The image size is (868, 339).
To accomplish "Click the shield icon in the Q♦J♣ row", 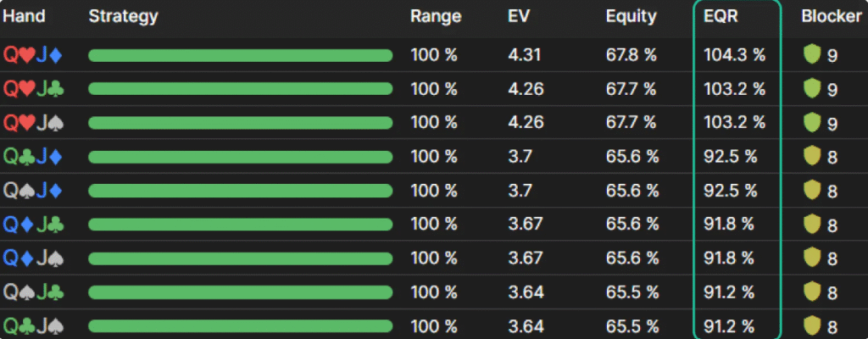I will coord(811,225).
